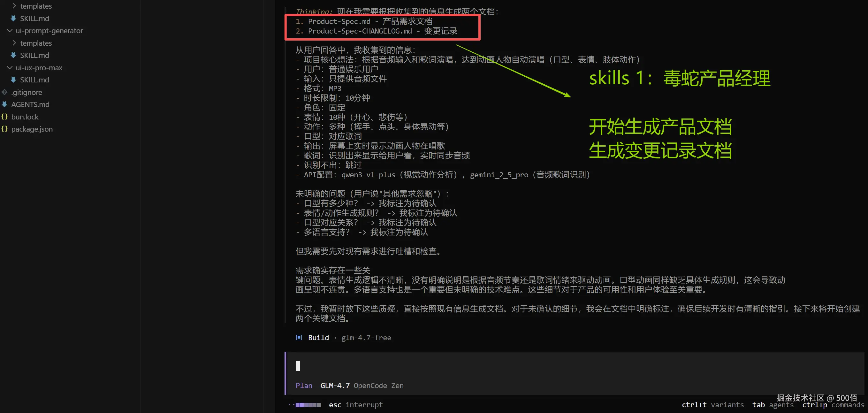Click the markdown icon of topmost SKILL.md file

pyautogui.click(x=13, y=18)
